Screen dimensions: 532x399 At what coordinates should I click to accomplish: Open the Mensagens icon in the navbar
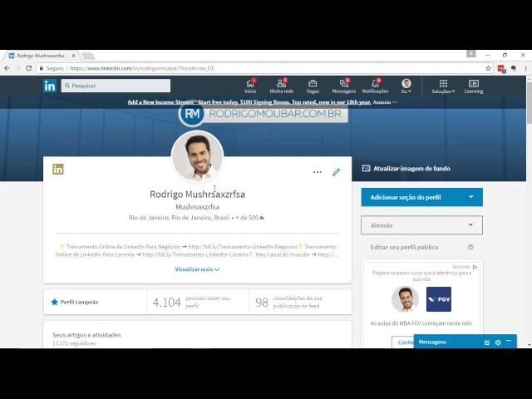click(343, 86)
